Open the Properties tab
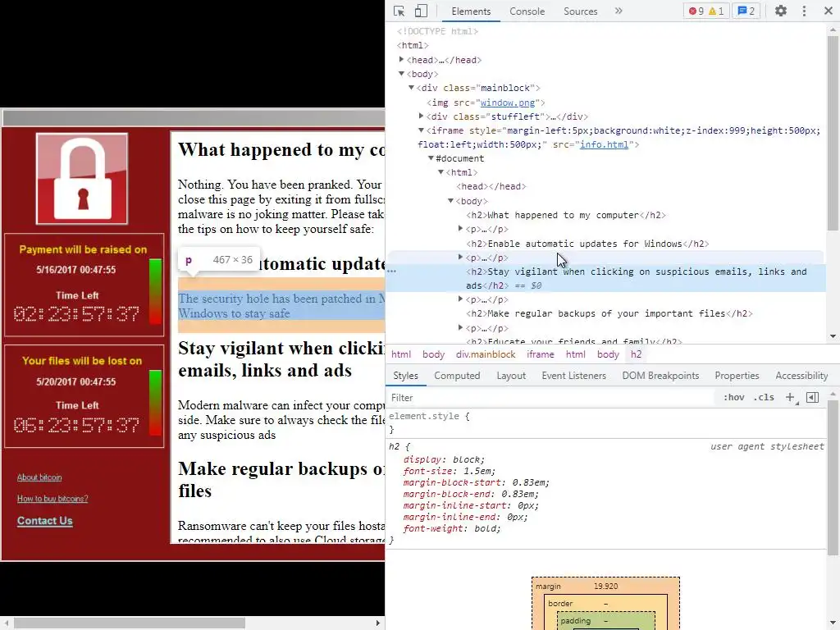Image resolution: width=840 pixels, height=630 pixels. click(737, 376)
